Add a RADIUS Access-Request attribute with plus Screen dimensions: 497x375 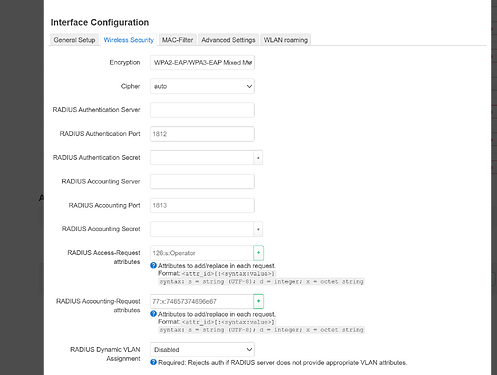(258, 253)
